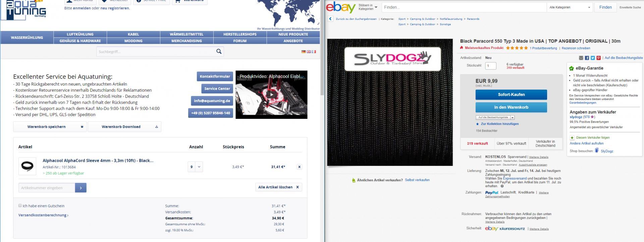The image size is (644, 242).
Task: Open the ANGEBOTE menu
Action: click(x=293, y=41)
